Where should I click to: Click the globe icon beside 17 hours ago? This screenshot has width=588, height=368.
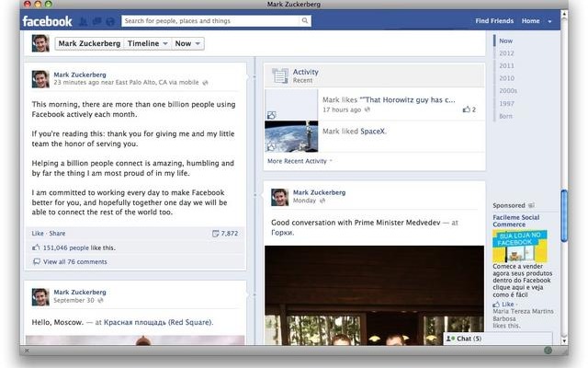(x=367, y=109)
